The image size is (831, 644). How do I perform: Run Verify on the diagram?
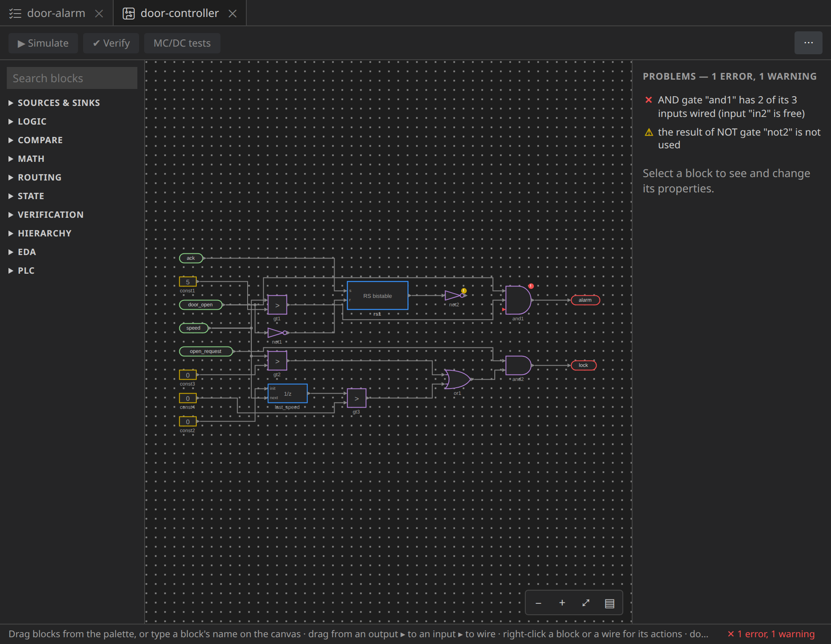coord(111,43)
